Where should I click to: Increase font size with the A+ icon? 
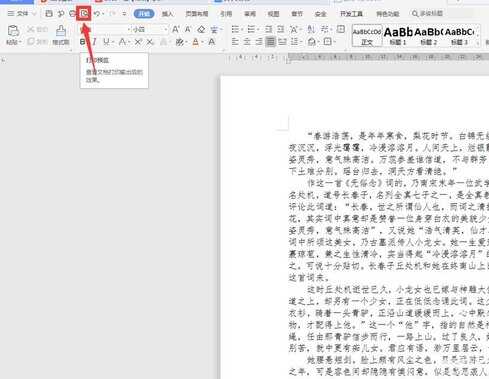point(176,30)
